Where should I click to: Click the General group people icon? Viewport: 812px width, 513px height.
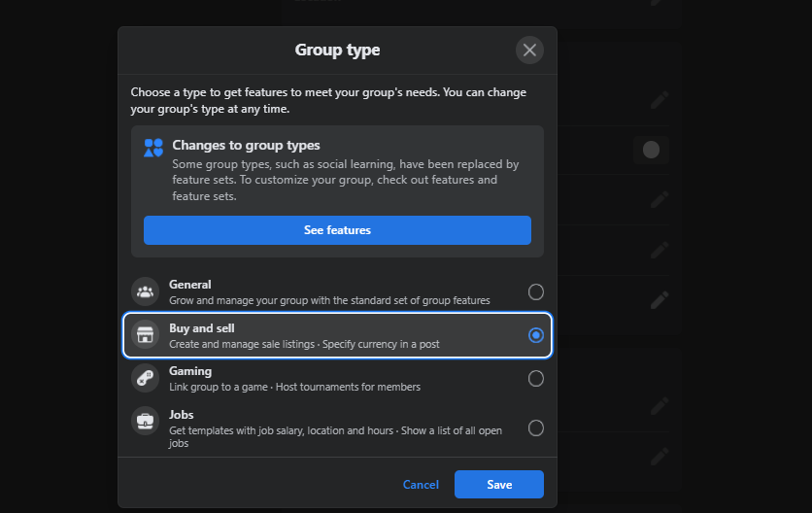146,291
